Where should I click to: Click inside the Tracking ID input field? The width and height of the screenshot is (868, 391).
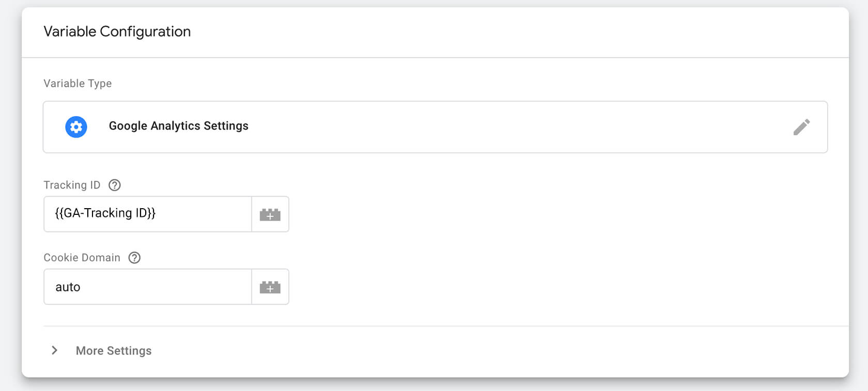(x=147, y=214)
